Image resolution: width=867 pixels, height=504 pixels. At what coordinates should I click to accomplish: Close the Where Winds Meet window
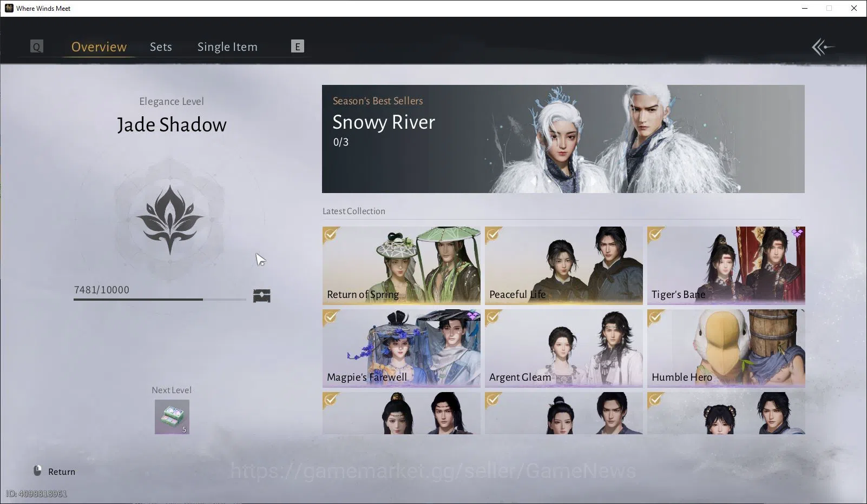pos(854,8)
